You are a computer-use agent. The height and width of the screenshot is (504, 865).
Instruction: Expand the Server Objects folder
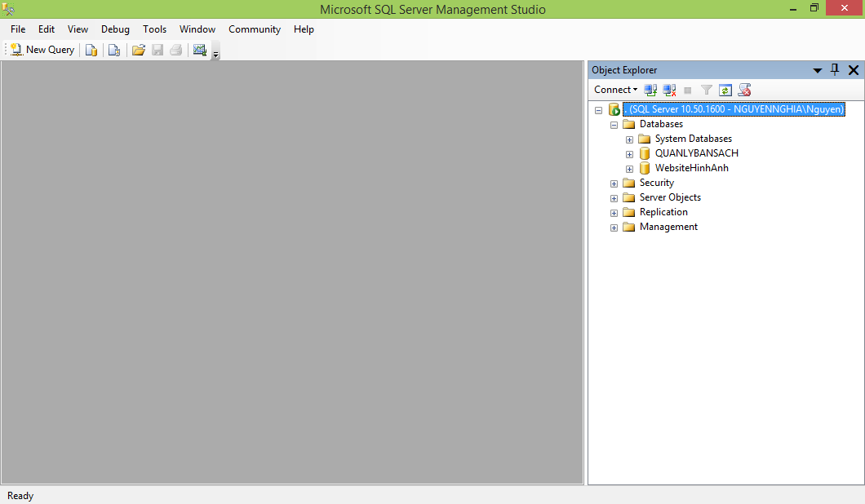[x=614, y=198]
